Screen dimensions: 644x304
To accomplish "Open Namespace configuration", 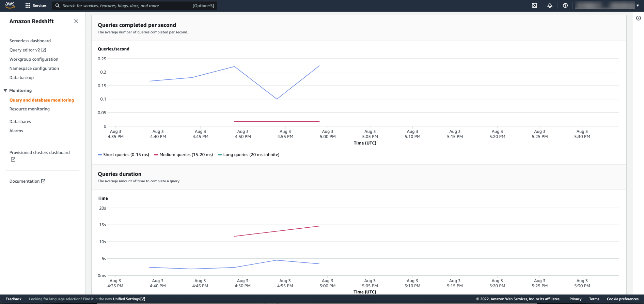I will [34, 69].
